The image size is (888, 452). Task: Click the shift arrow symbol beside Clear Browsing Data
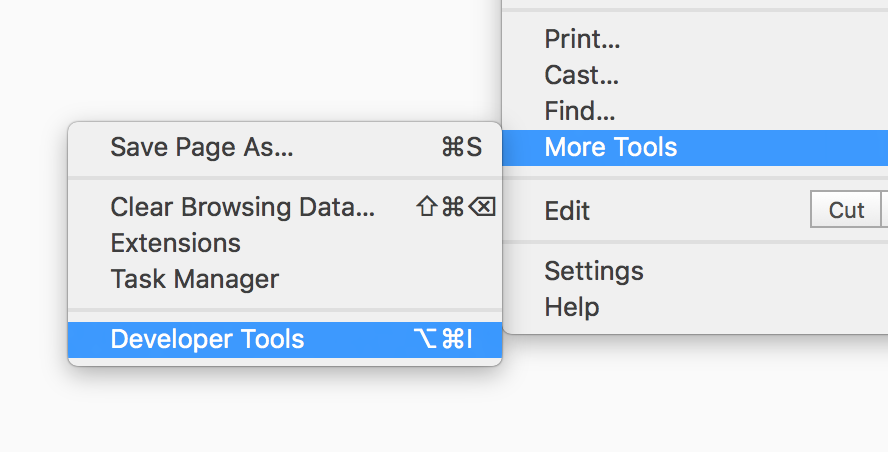pos(427,207)
